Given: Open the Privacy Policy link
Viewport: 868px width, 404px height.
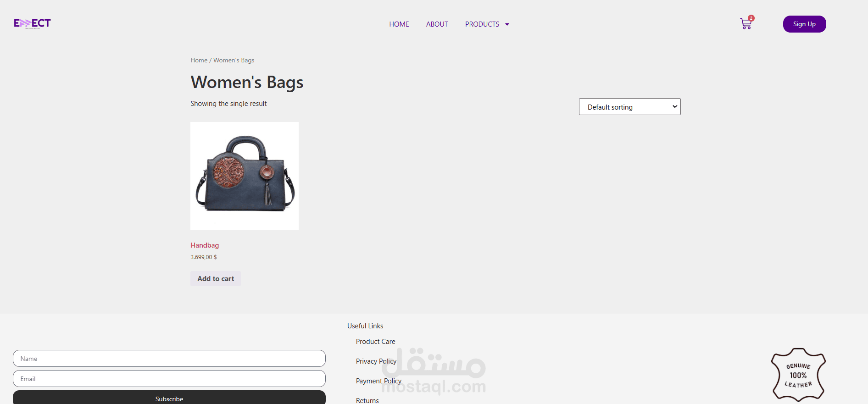Looking at the screenshot, I should pos(376,361).
